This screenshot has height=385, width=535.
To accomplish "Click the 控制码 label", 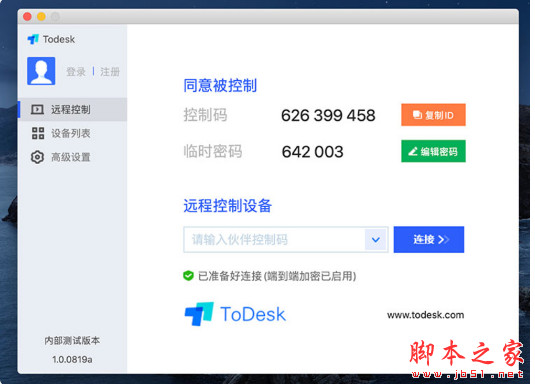I will point(205,115).
